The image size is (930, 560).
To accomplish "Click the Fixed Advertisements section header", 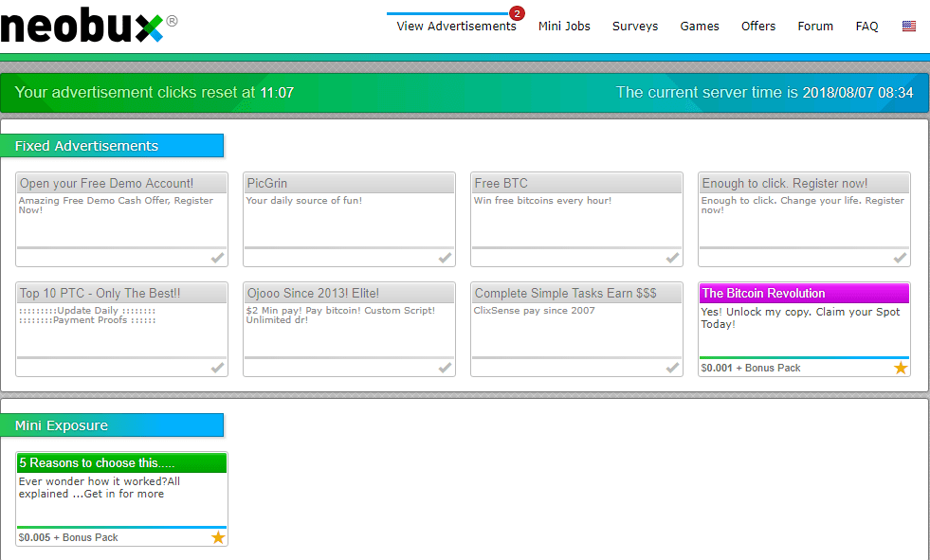I will pyautogui.click(x=112, y=146).
